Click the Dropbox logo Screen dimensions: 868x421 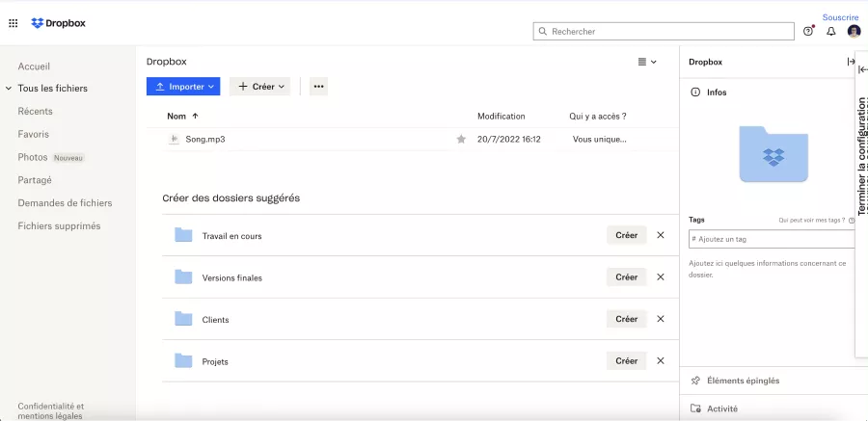tap(58, 23)
